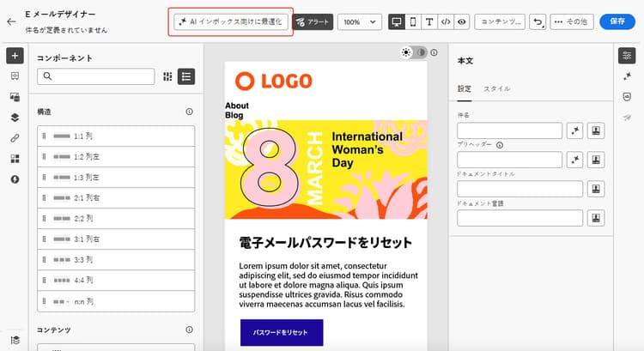Select the 4:4 列 structure component
The image size is (644, 351).
coord(116,281)
